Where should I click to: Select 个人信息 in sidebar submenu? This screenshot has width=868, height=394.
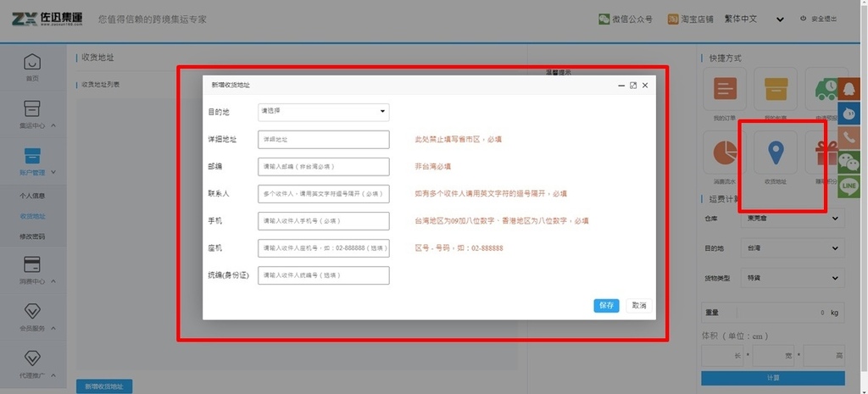click(33, 196)
